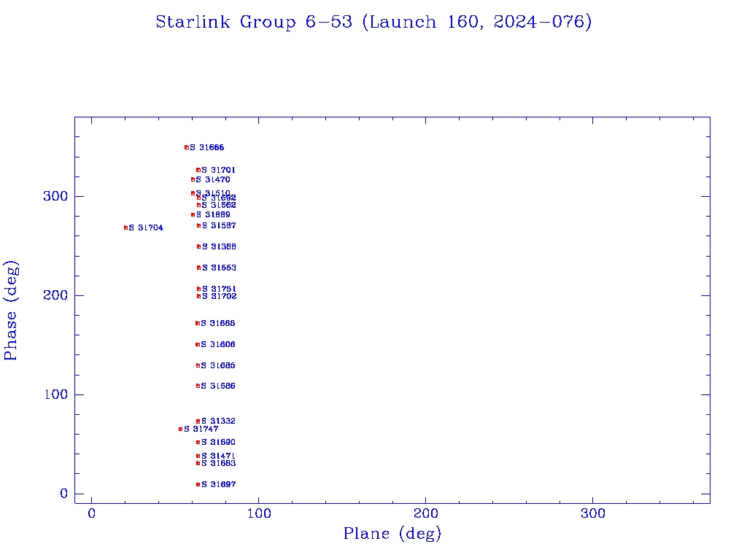Click the "Plane (deg)" x-axis label

click(x=392, y=534)
